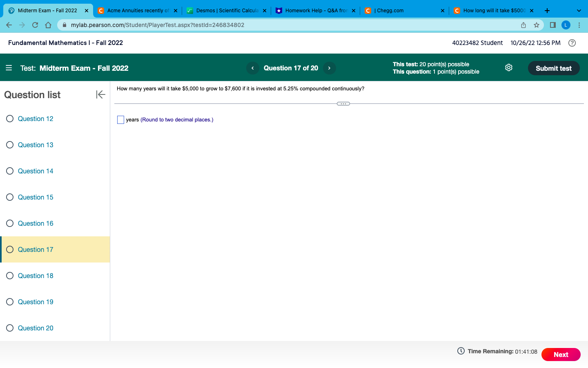Collapse the Question list panel
The width and height of the screenshot is (588, 368).
tap(100, 94)
